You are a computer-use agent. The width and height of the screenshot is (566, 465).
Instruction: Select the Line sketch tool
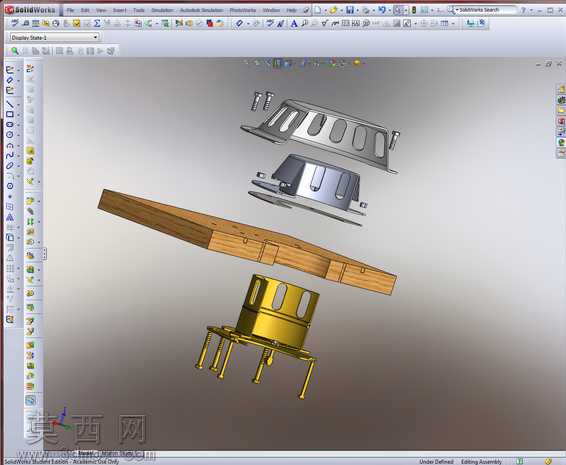(x=10, y=105)
